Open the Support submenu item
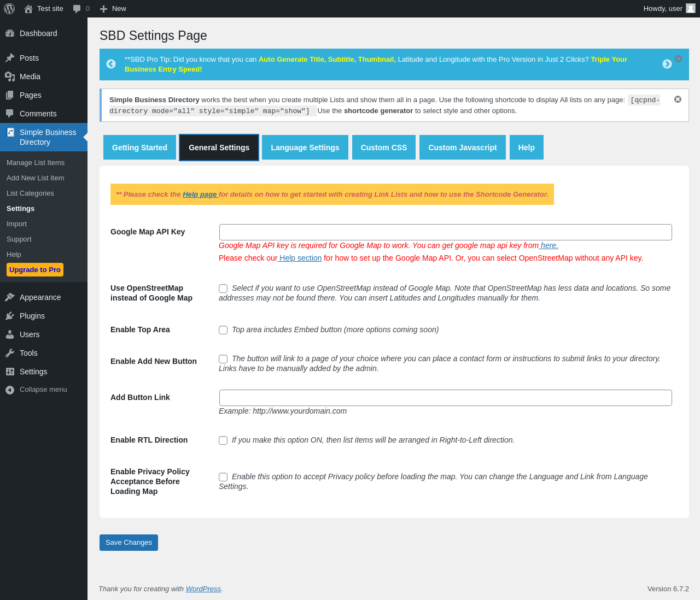700x600 pixels. tap(19, 239)
